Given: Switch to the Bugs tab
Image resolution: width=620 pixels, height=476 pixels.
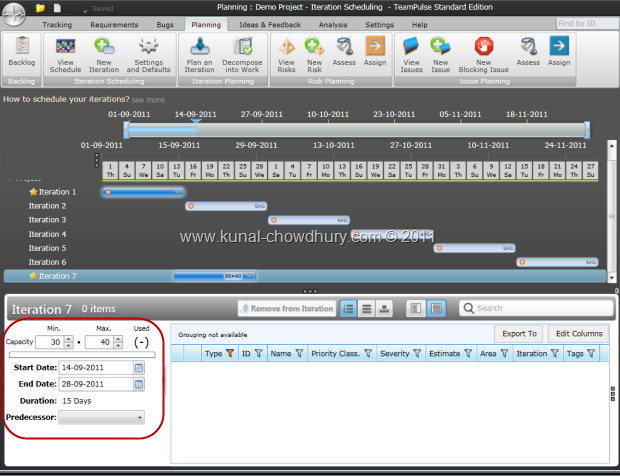Looking at the screenshot, I should tap(165, 25).
